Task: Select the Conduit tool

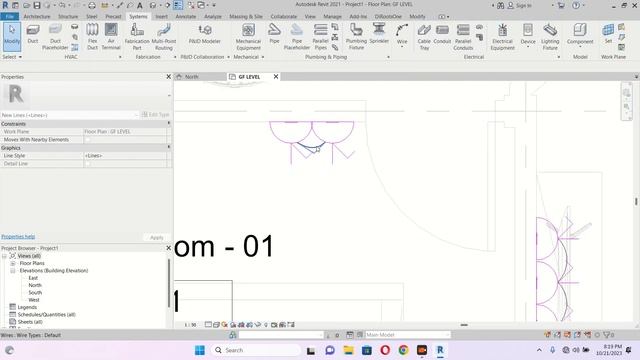Action: point(442,34)
